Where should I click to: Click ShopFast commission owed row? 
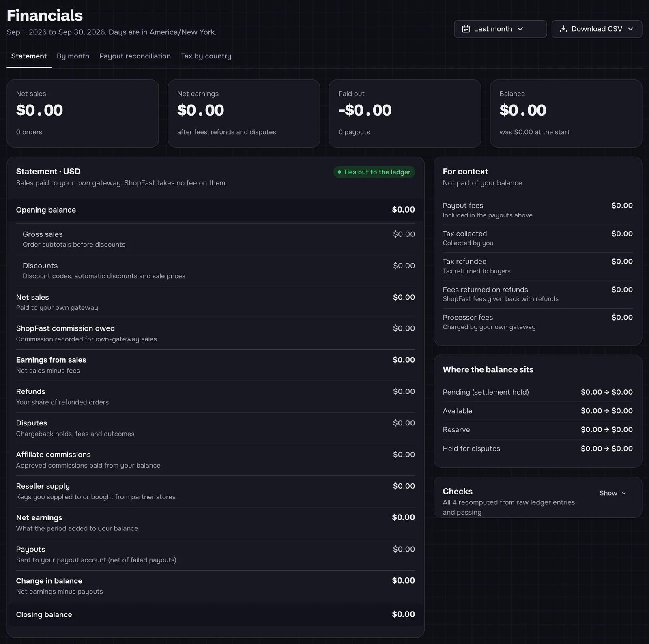coord(215,333)
